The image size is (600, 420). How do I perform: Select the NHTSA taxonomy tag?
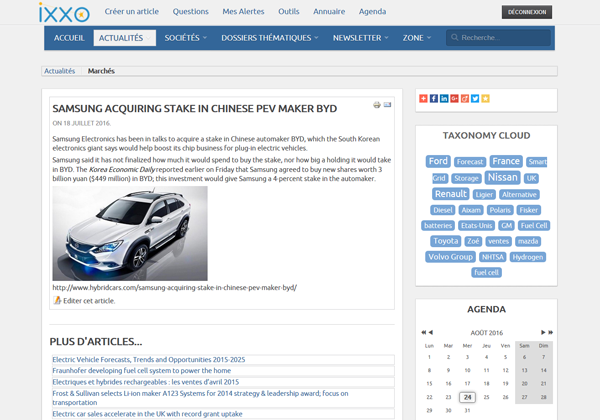[x=492, y=257]
